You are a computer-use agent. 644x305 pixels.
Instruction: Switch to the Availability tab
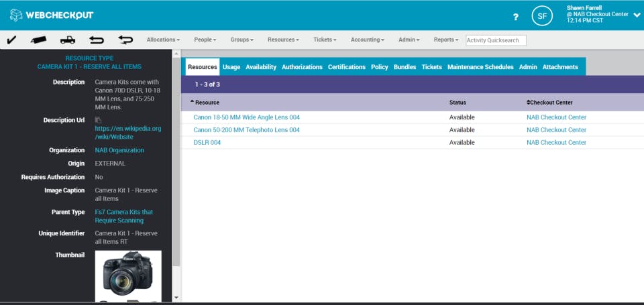click(261, 67)
